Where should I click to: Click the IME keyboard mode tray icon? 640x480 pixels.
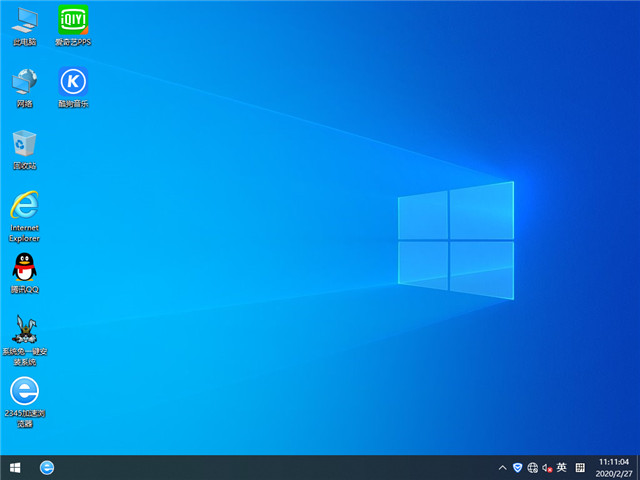[580, 467]
